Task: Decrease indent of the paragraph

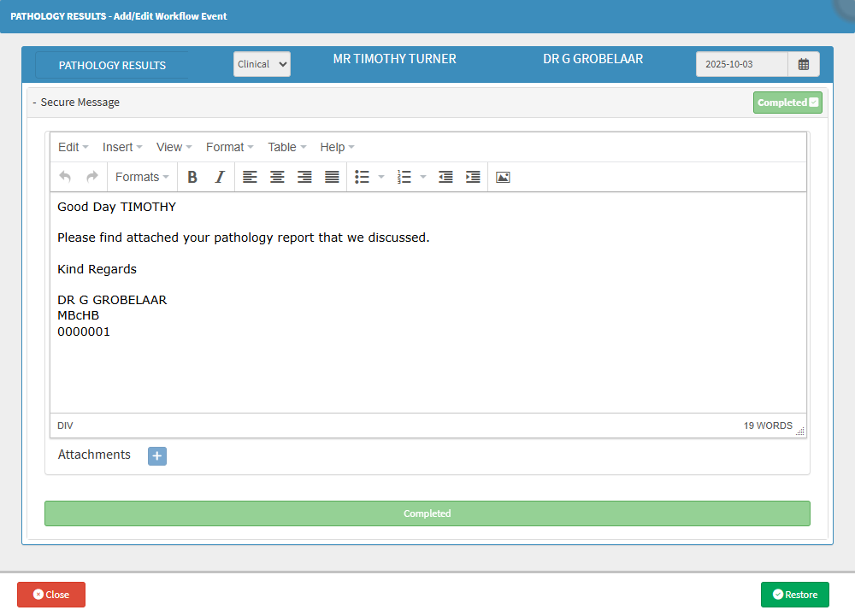Action: 445,177
